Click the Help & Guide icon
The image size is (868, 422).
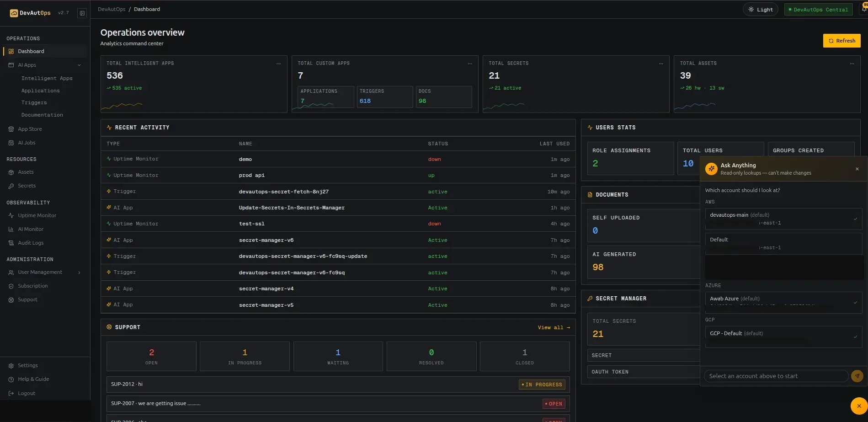11,379
